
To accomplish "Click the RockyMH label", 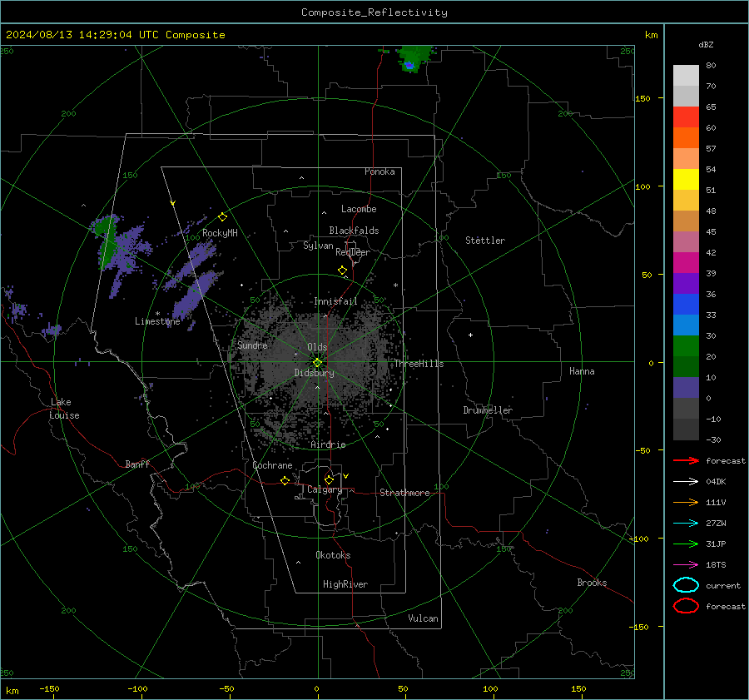I will tap(220, 233).
